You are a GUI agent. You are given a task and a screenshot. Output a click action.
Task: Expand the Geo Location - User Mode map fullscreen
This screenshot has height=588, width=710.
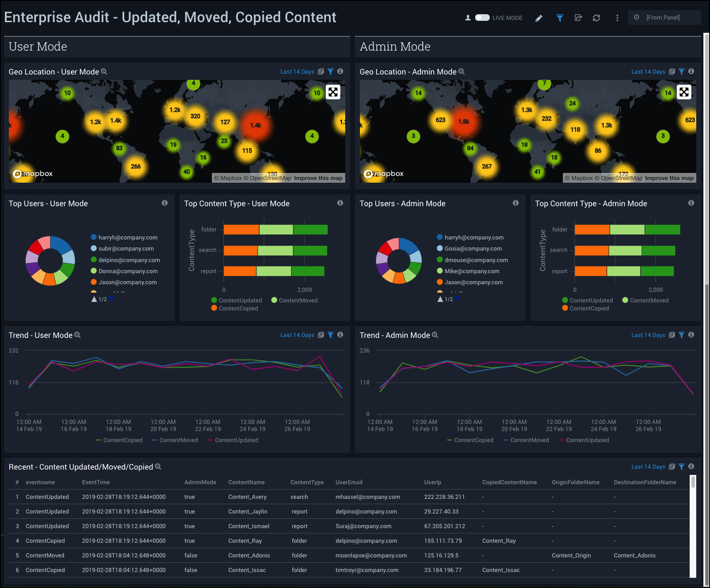click(x=333, y=92)
